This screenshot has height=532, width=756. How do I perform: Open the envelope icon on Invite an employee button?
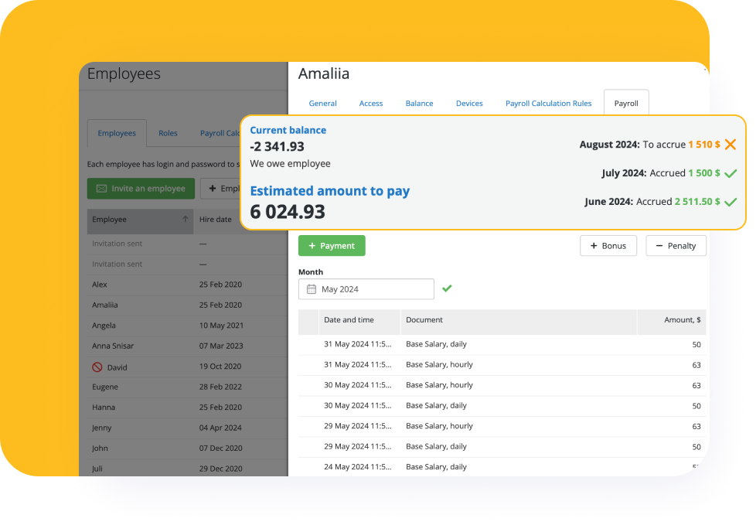pos(101,188)
